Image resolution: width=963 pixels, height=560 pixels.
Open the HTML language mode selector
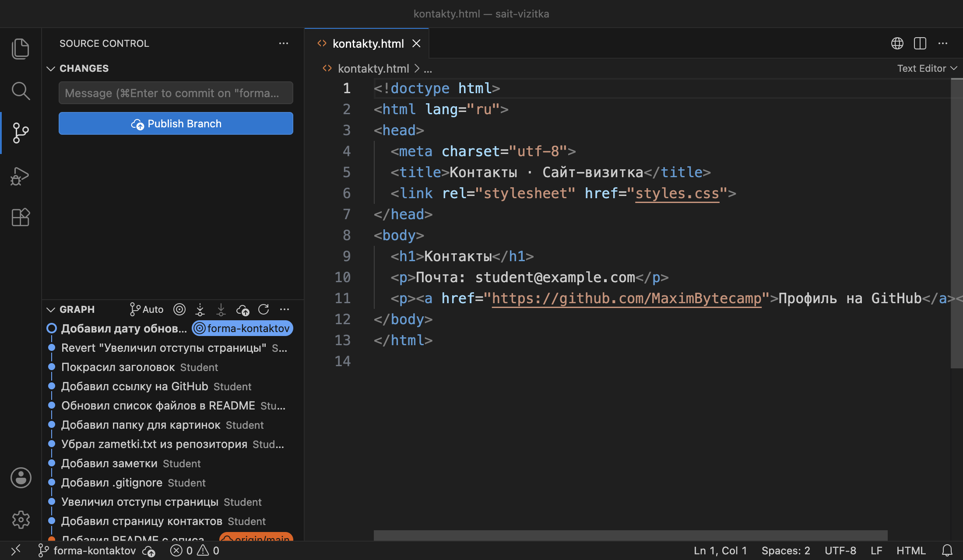tap(911, 550)
